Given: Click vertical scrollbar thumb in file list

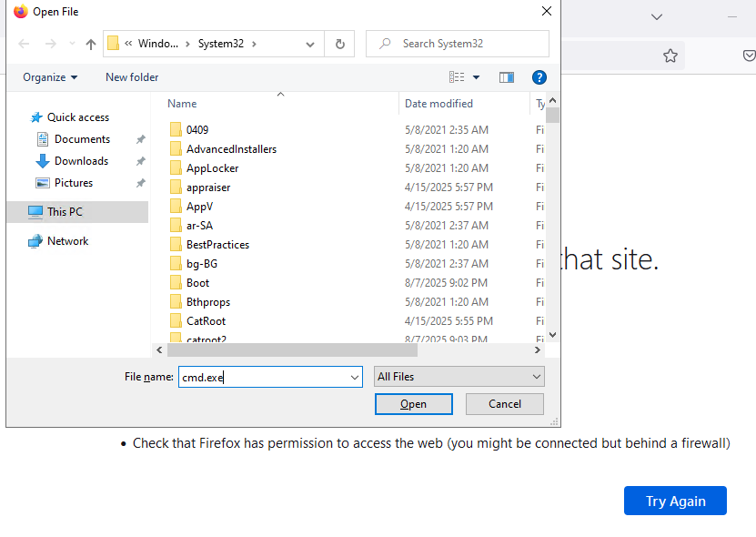Looking at the screenshot, I should (553, 116).
